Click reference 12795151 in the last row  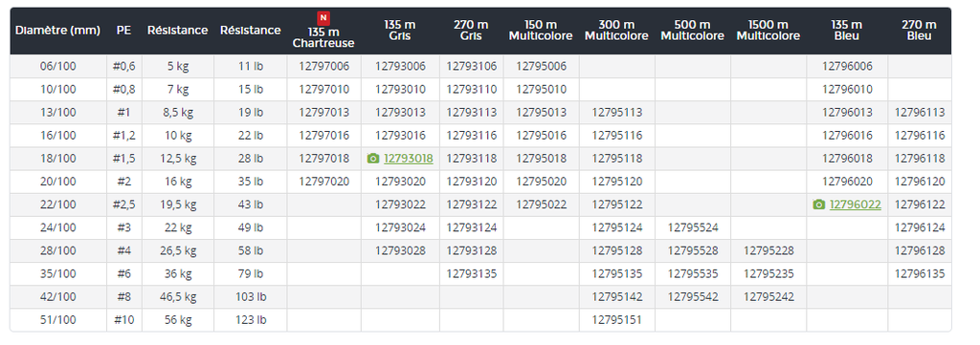[x=617, y=320]
